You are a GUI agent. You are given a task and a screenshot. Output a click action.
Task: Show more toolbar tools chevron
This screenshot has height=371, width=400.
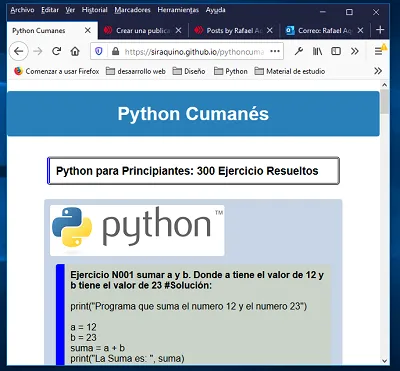pos(355,51)
